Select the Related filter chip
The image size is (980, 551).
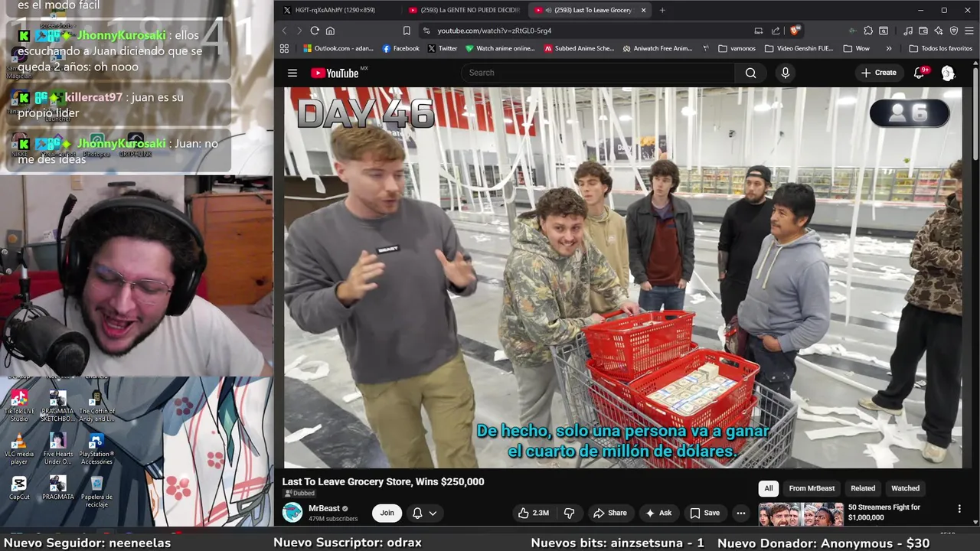863,488
